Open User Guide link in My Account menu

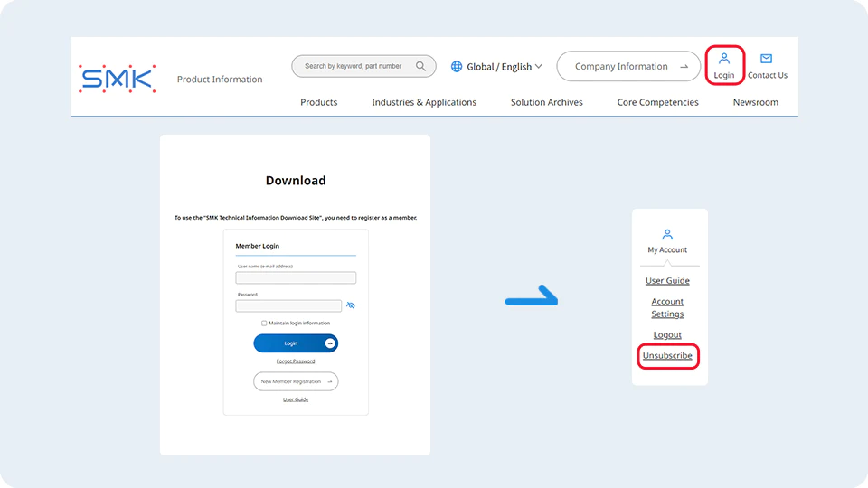click(667, 280)
